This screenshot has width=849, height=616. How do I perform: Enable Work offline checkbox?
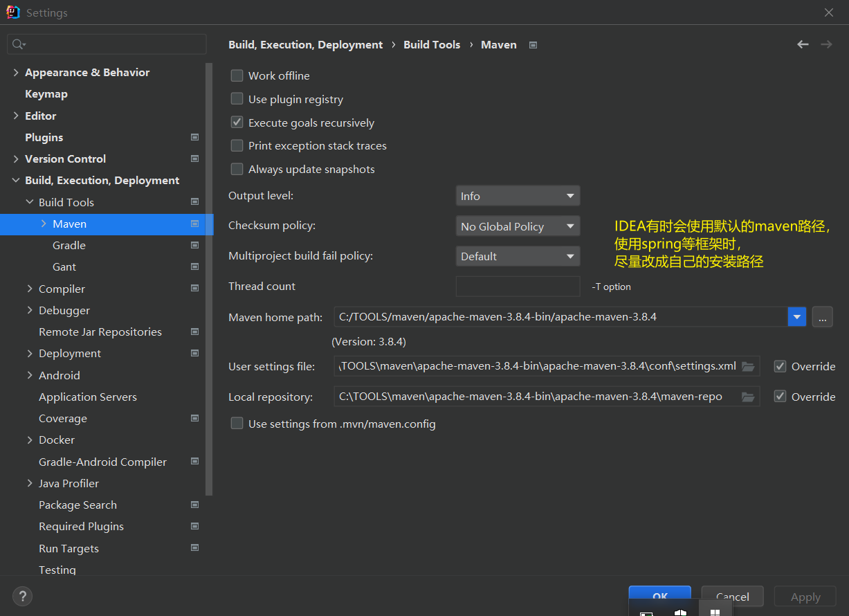click(237, 75)
